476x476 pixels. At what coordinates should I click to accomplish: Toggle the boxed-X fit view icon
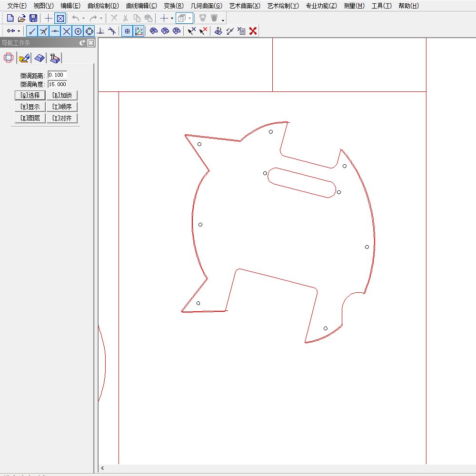(60, 18)
